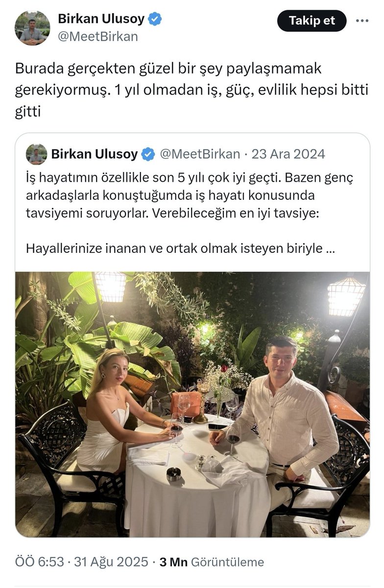The height and width of the screenshot is (588, 384).
Task: Click the verified badge in the quoted tweet
Action: [148, 154]
